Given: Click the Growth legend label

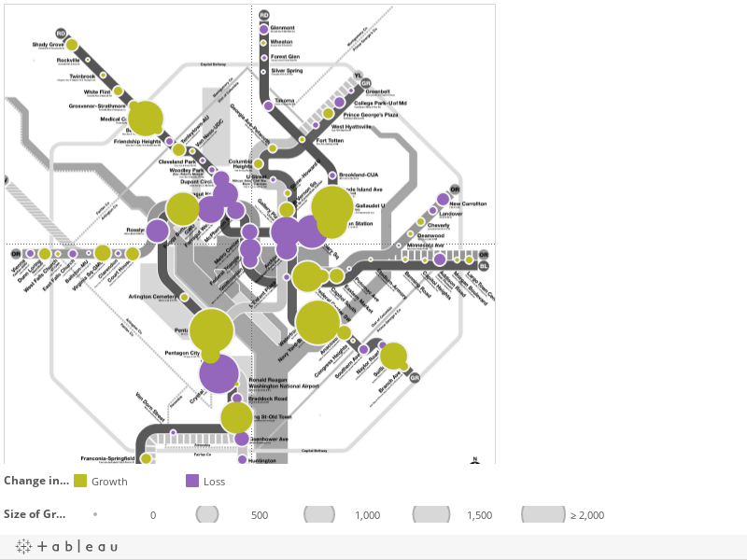Looking at the screenshot, I should (109, 482).
